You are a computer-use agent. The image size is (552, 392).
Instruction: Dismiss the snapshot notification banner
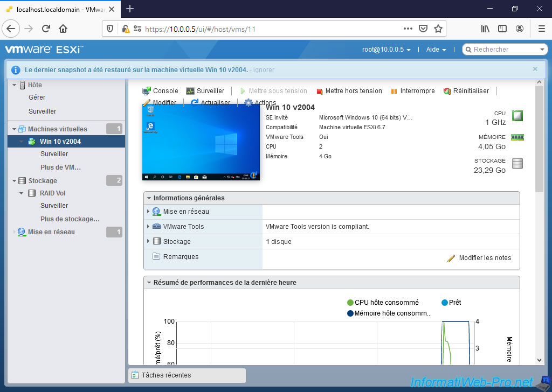click(535, 69)
